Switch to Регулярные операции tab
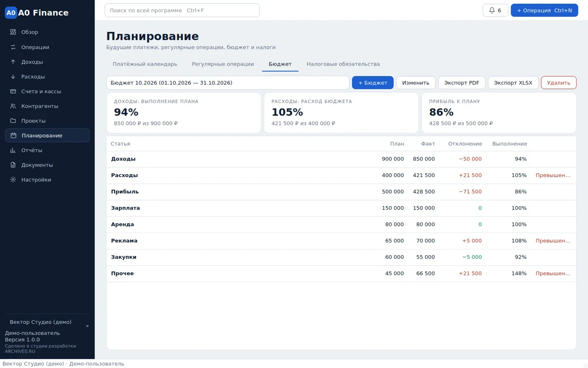 click(x=223, y=64)
